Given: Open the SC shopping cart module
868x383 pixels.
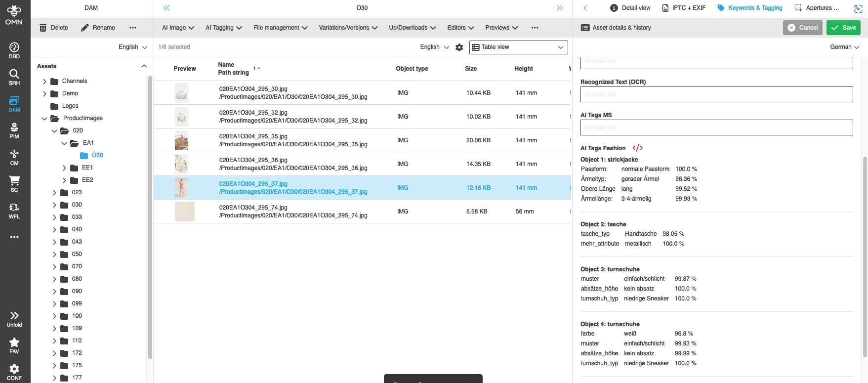Looking at the screenshot, I should 14,183.
